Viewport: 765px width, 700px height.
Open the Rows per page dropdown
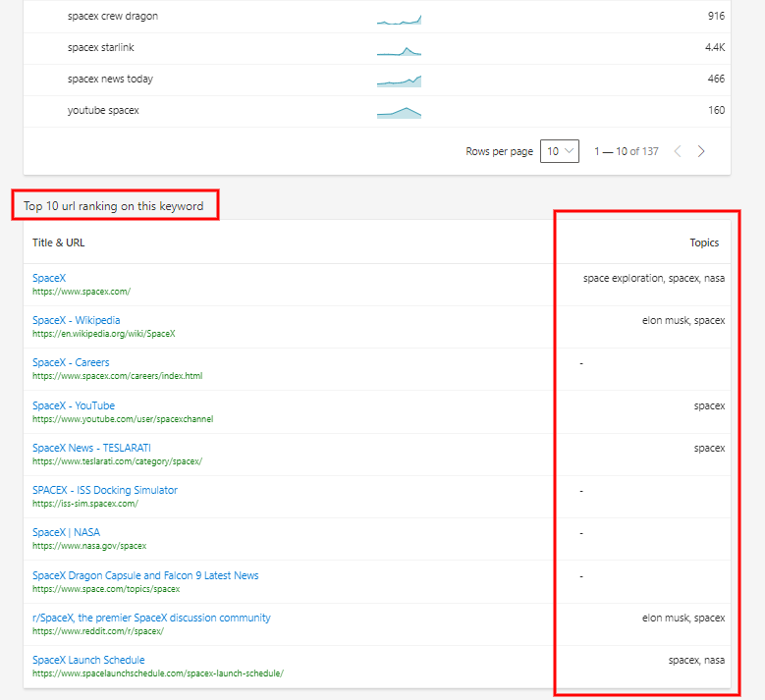559,151
